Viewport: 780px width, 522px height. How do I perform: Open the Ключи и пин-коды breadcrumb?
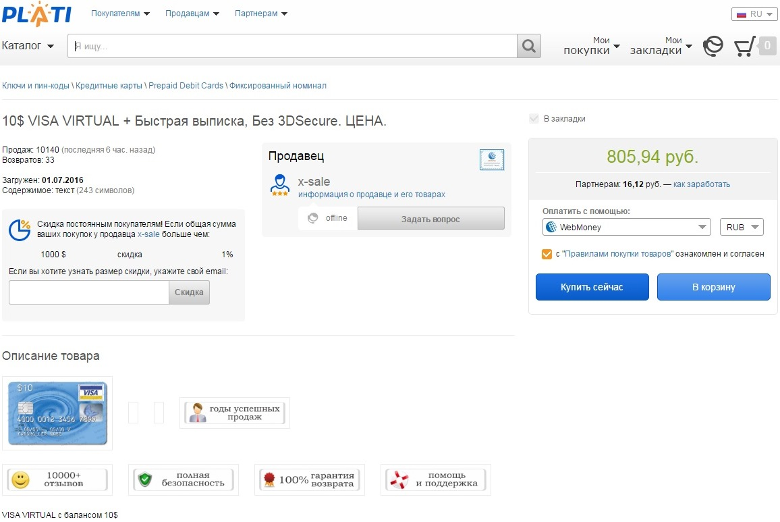coord(36,86)
